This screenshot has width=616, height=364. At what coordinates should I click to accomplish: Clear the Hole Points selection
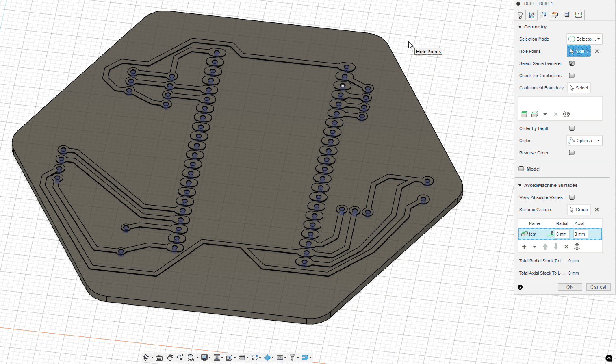click(x=597, y=51)
